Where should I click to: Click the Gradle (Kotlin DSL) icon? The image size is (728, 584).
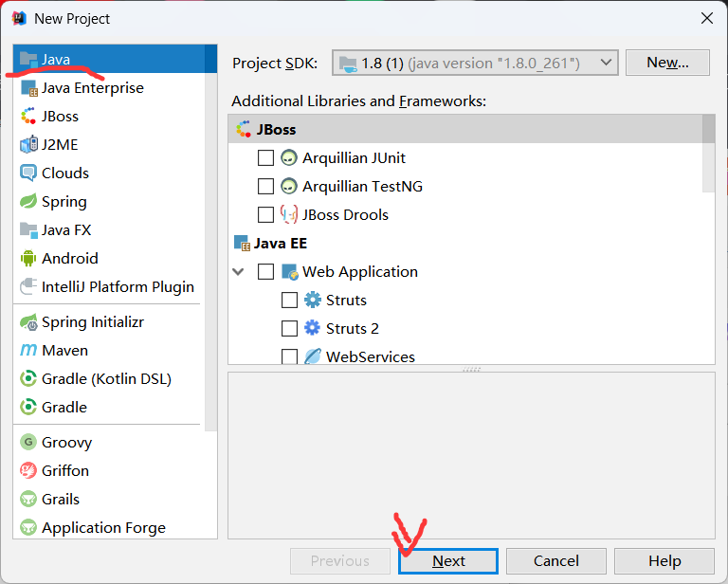pos(28,379)
